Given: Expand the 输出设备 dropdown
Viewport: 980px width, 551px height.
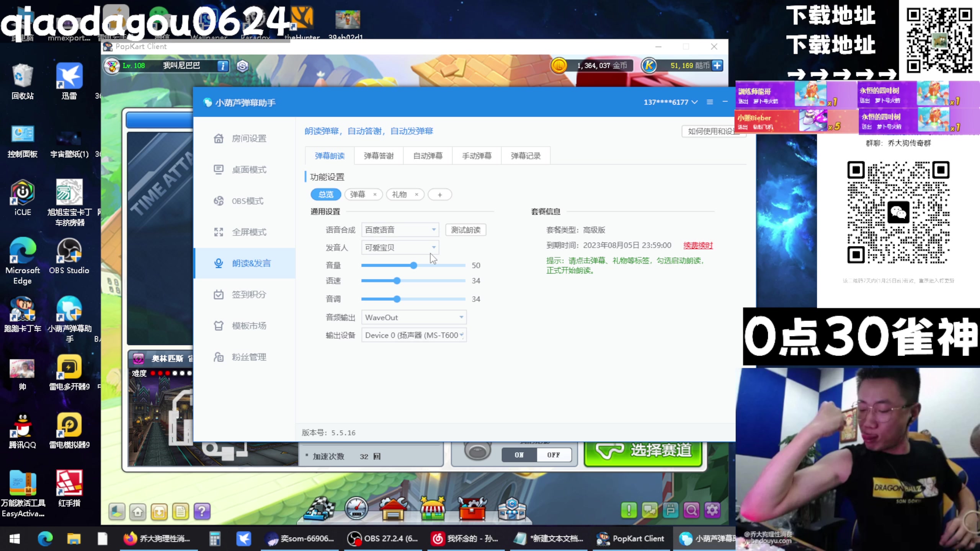Looking at the screenshot, I should (414, 335).
